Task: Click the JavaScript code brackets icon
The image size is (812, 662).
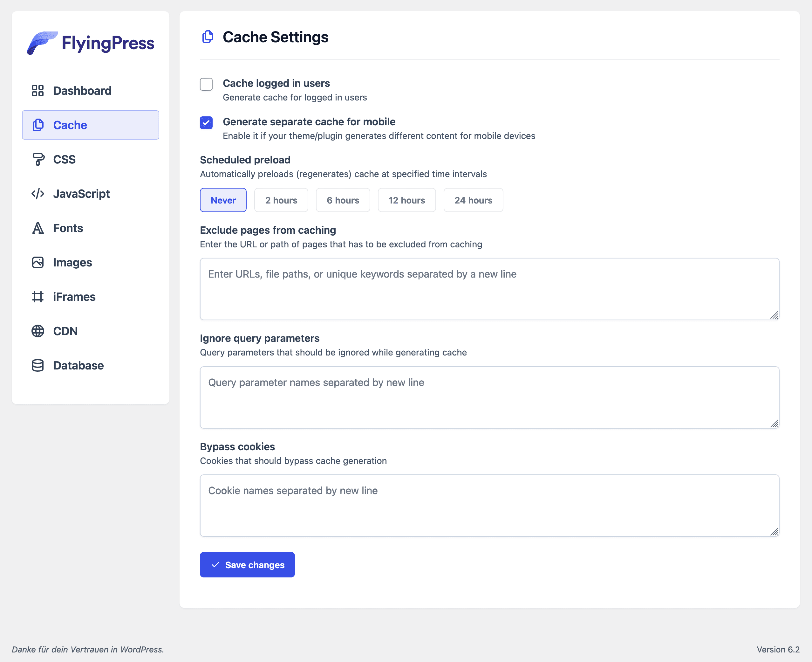Action: 38,194
